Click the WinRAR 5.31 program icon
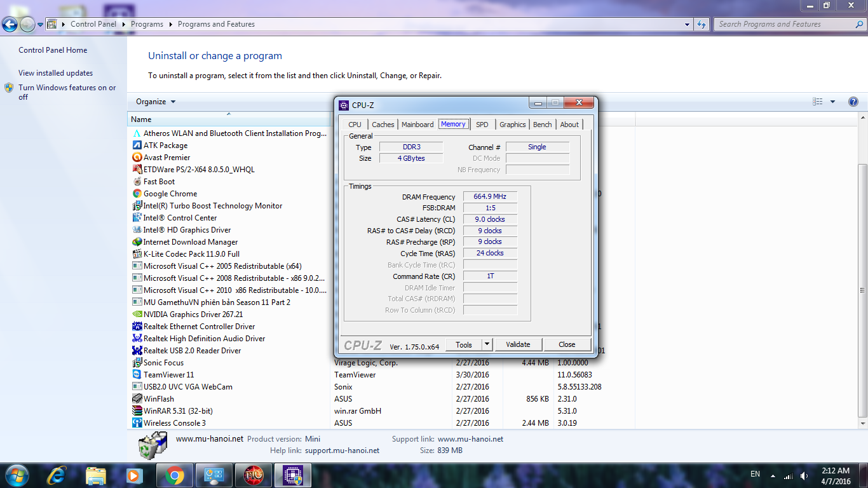The height and width of the screenshot is (488, 868). point(137,411)
